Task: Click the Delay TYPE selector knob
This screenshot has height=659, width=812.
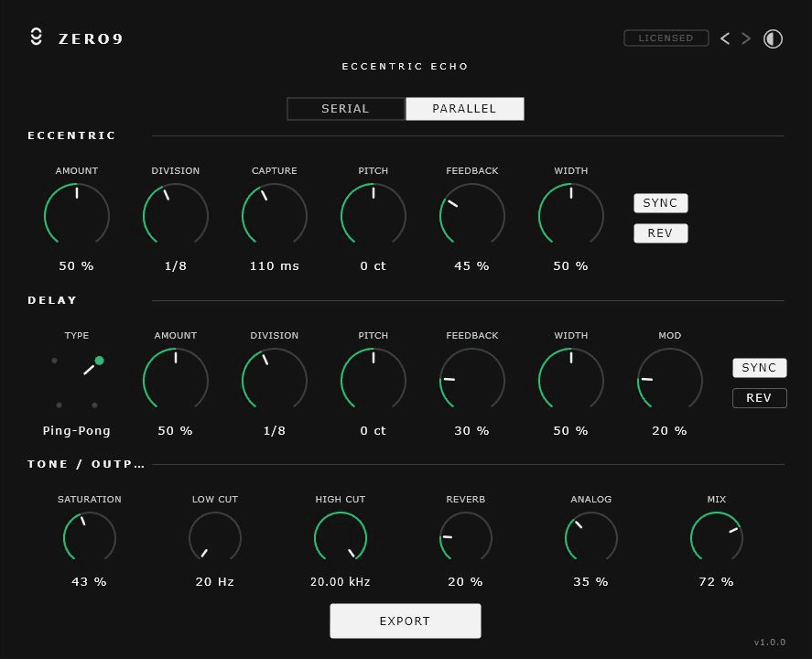Action: (77, 382)
